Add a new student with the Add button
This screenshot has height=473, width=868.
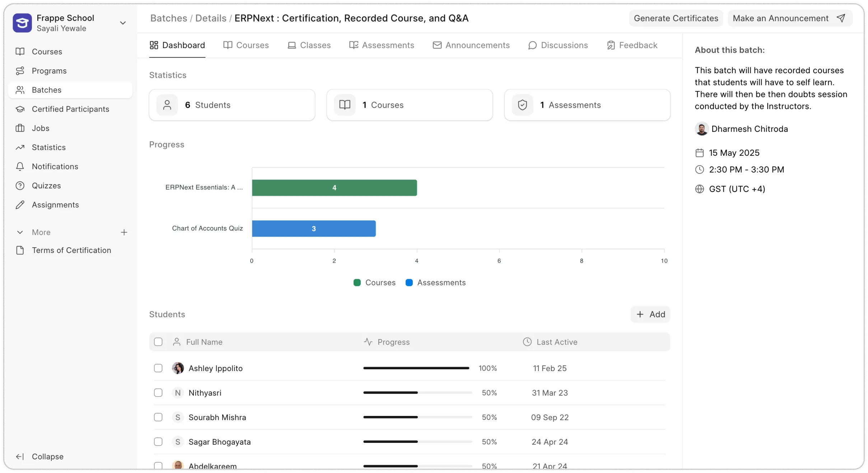pyautogui.click(x=650, y=314)
